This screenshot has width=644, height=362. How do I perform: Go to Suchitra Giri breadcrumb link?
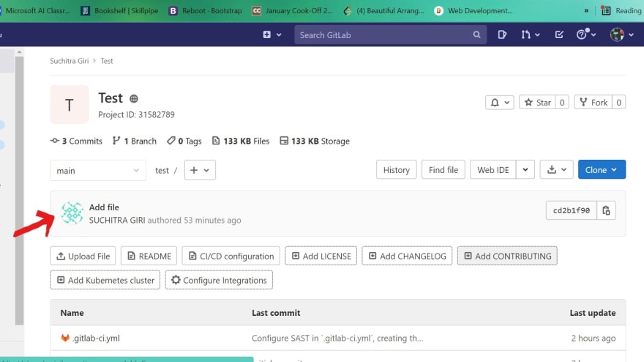coord(69,61)
